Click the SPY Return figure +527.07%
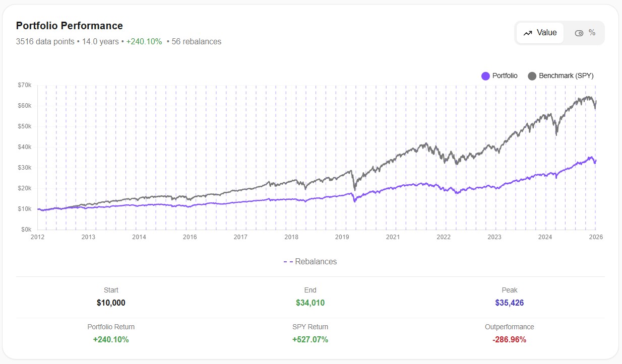 310,339
